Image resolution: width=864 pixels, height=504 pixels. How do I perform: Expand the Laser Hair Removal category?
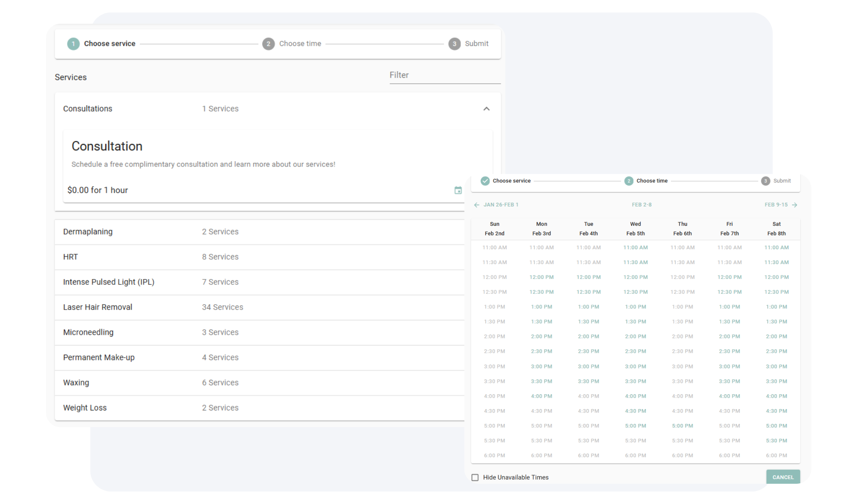coord(260,307)
